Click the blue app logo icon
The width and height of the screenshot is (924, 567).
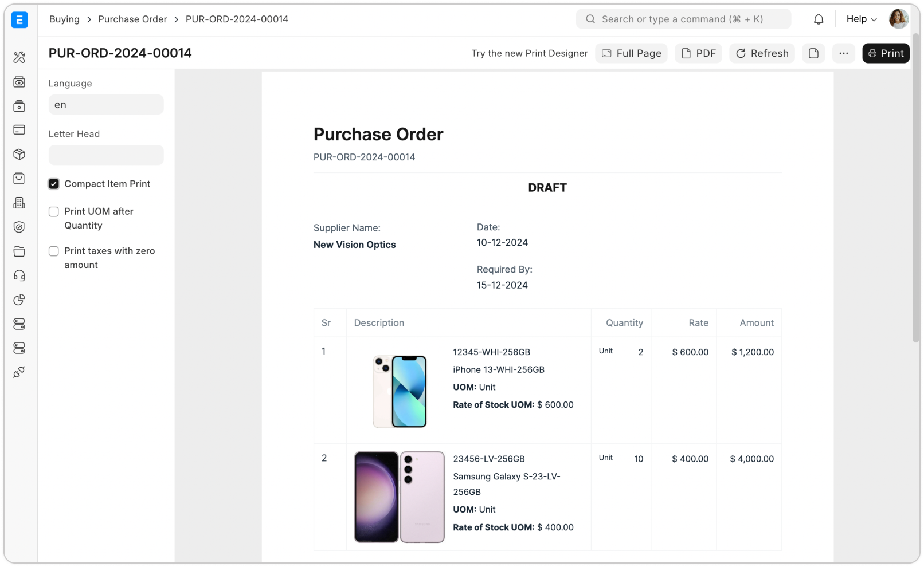coord(19,20)
